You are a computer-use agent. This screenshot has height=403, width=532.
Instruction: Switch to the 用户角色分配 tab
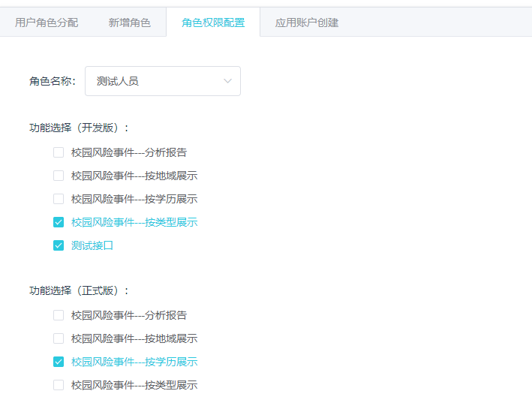coord(47,23)
